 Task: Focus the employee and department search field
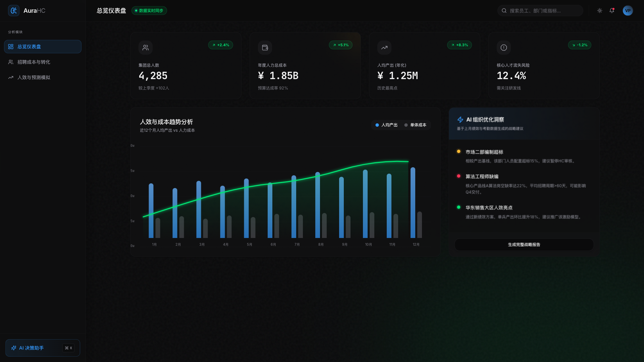540,11
